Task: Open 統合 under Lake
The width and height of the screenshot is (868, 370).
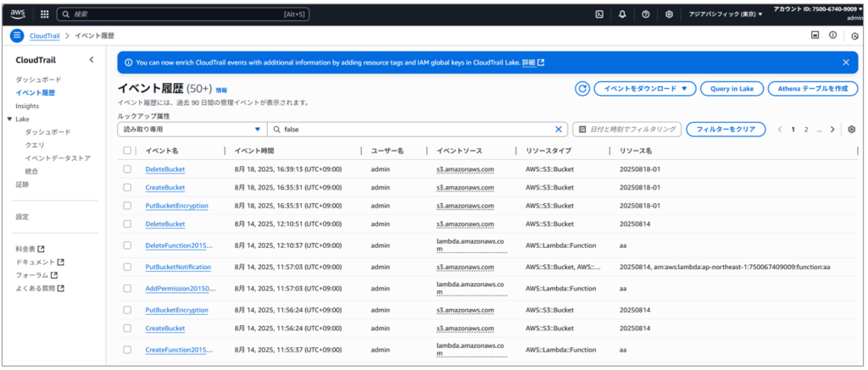Action: coord(31,171)
